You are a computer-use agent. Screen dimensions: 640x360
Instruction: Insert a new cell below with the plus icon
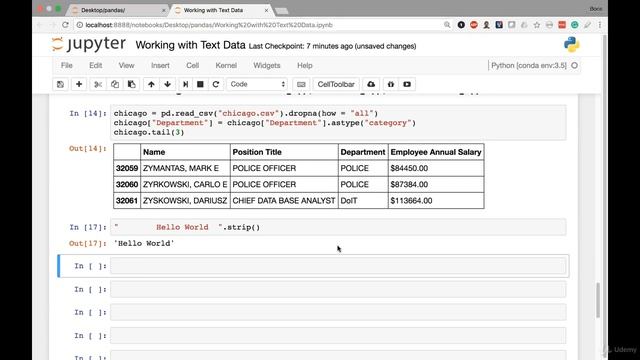pos(79,84)
